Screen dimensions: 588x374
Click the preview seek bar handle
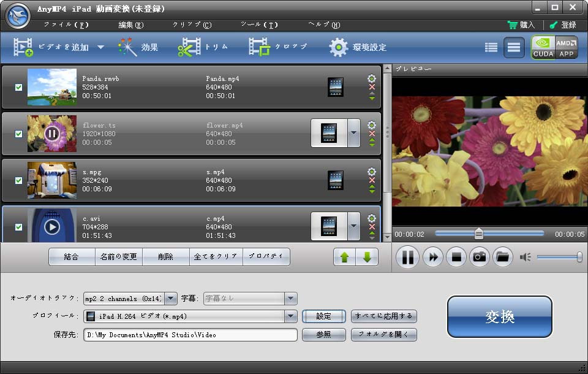[478, 234]
